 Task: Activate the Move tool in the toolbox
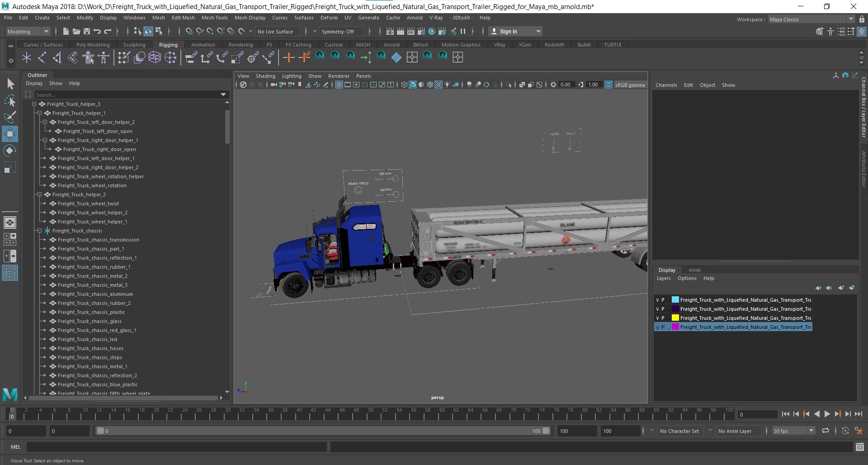[x=10, y=134]
